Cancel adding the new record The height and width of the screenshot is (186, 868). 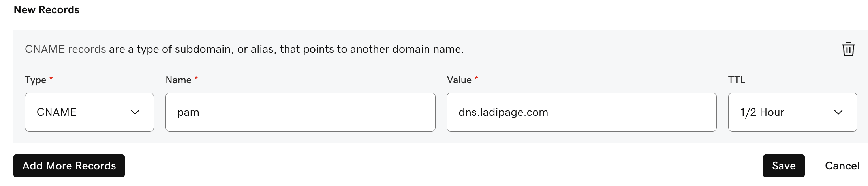pos(842,166)
